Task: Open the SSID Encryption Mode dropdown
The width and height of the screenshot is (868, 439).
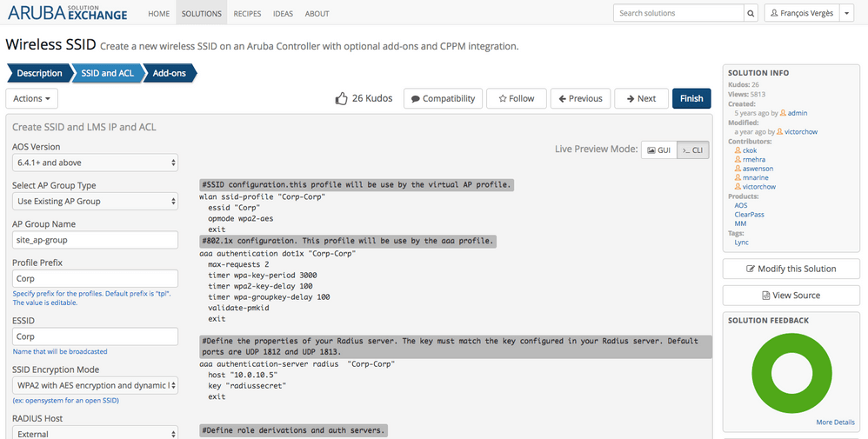Action: tap(95, 385)
